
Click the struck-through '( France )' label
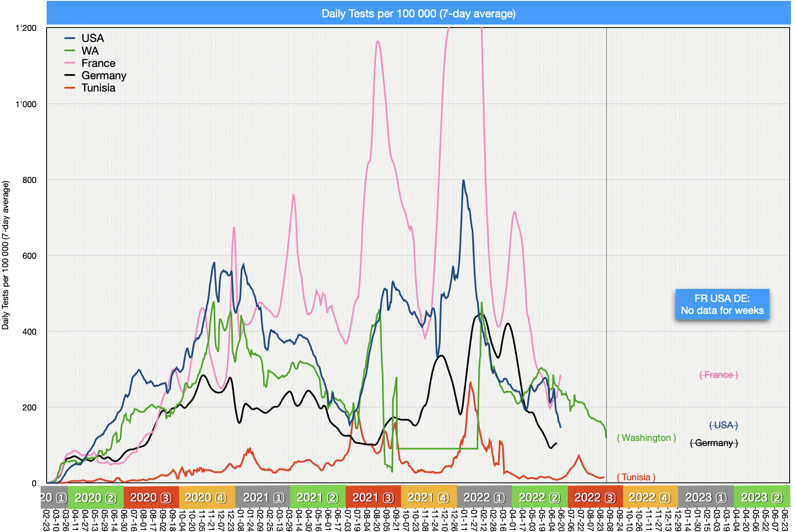pos(718,375)
